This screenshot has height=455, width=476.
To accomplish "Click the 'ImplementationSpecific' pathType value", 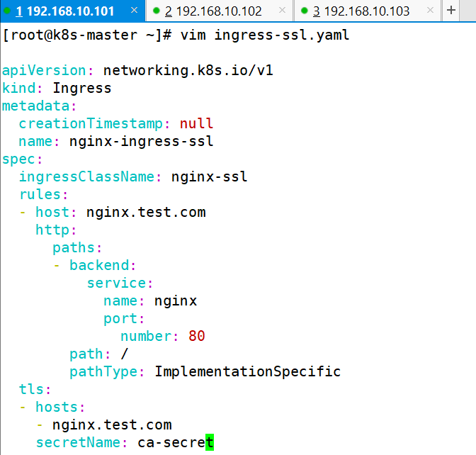I will (x=247, y=372).
